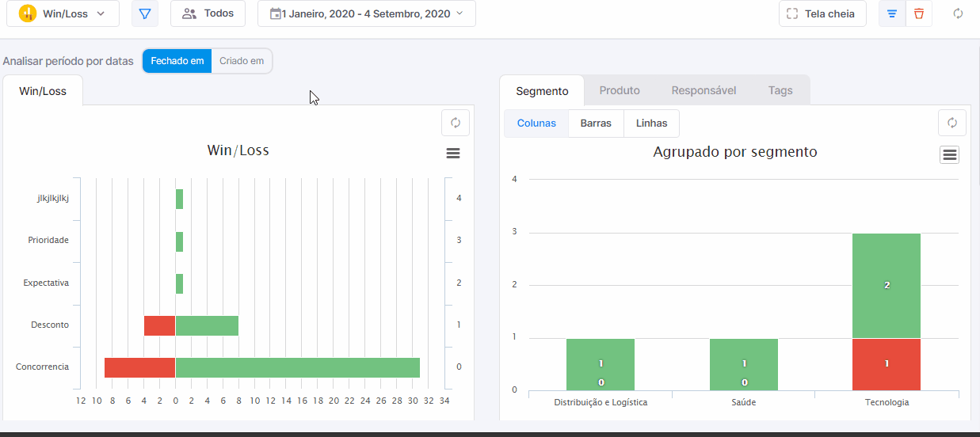Click the green Concorrencia win bar
The width and height of the screenshot is (980, 437).
pyautogui.click(x=298, y=367)
